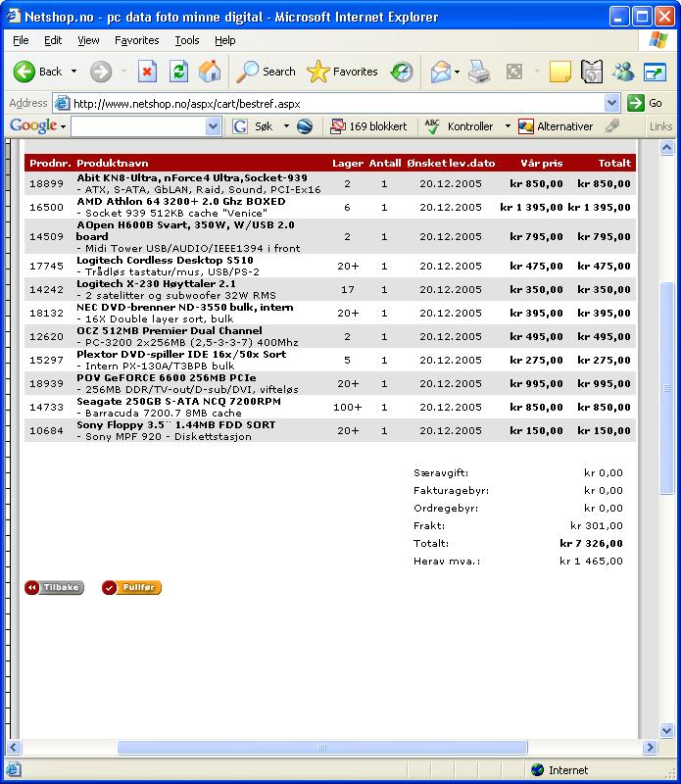681x784 pixels.
Task: Click the Internet zone globe in status bar
Action: 538,770
